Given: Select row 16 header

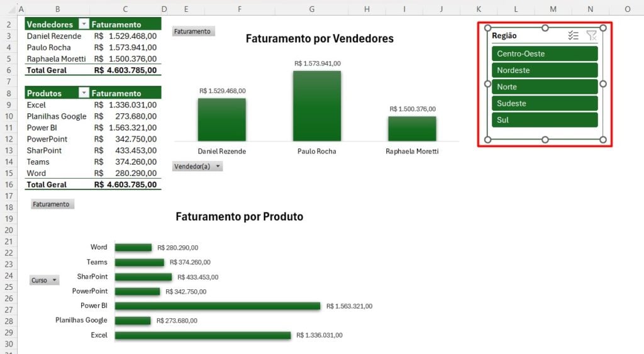Looking at the screenshot, I should (9, 185).
